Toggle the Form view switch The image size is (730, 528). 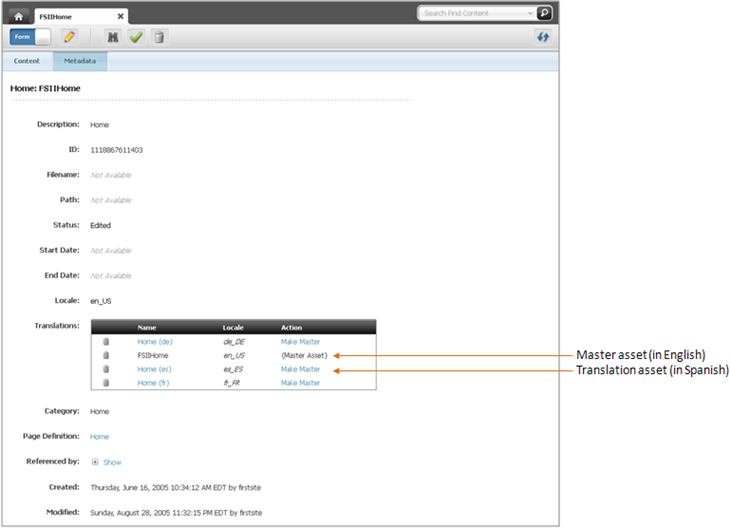click(30, 37)
